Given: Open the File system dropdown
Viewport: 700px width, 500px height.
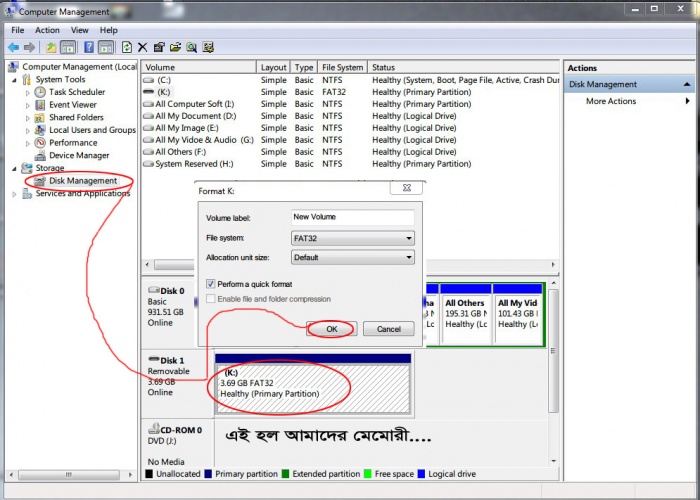Looking at the screenshot, I should [352, 238].
